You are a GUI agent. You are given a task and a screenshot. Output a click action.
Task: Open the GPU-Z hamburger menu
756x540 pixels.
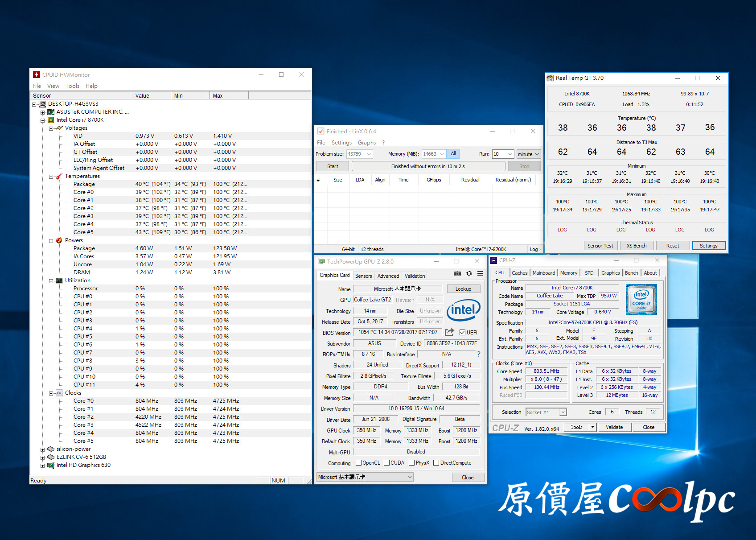tap(480, 273)
